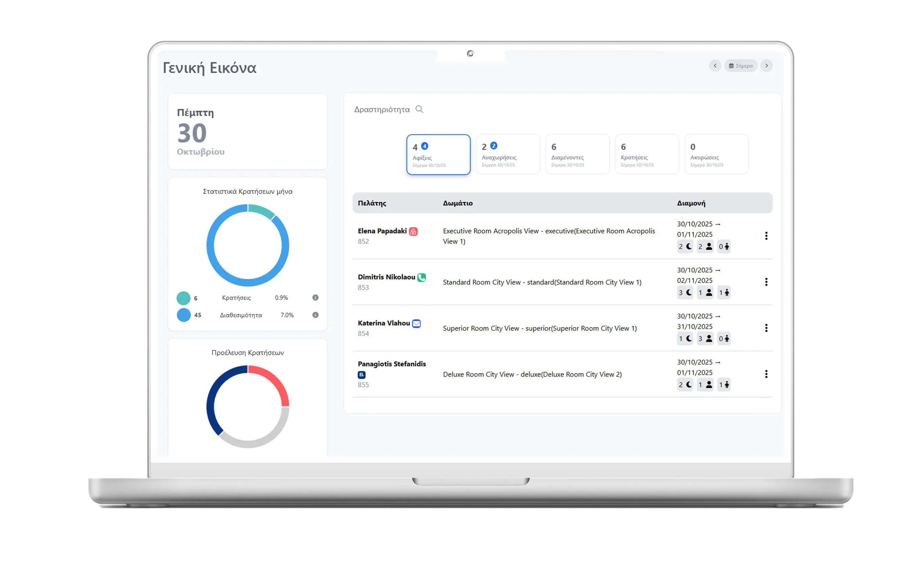Click the Booking.com badge for Panagiotis Stefanidis
This screenshot has width=924, height=562.
(361, 374)
